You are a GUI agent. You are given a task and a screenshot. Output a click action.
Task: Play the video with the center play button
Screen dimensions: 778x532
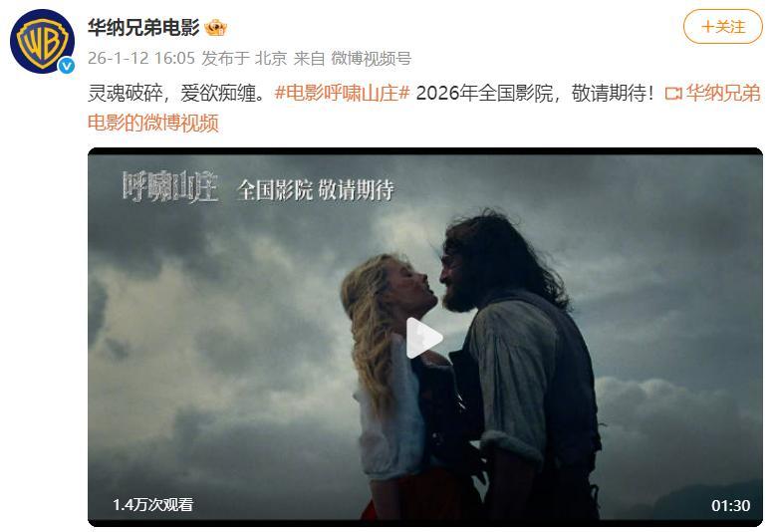click(423, 338)
